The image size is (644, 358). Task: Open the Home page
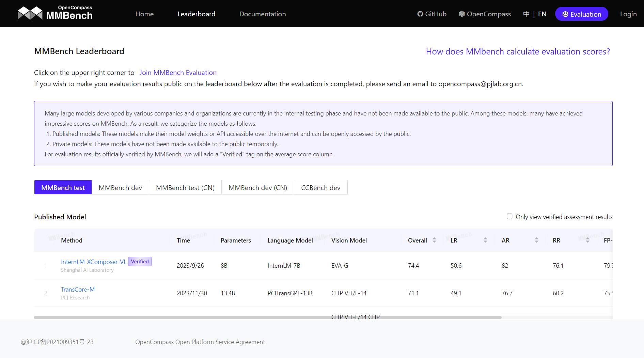point(144,14)
